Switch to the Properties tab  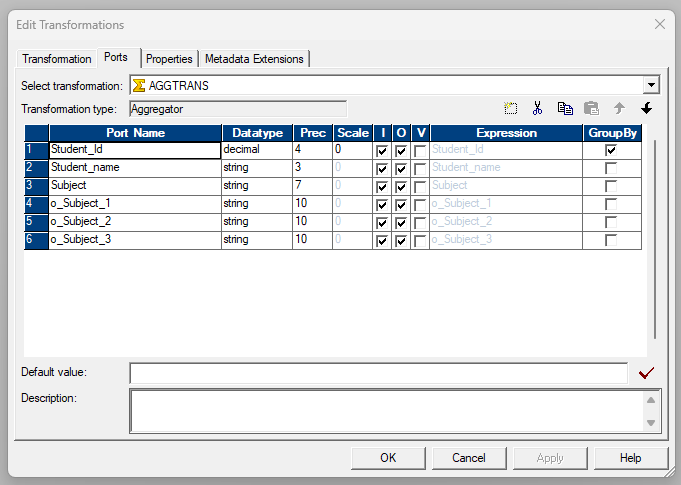click(169, 59)
